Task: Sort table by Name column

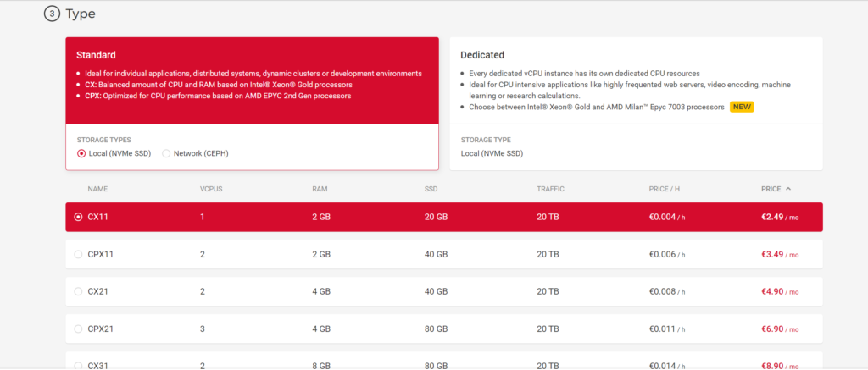Action: 97,189
